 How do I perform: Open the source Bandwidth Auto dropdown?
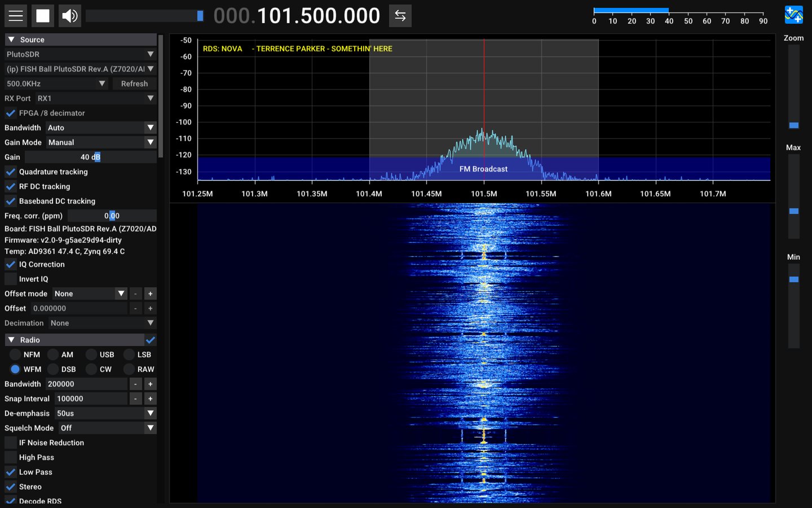click(x=101, y=128)
